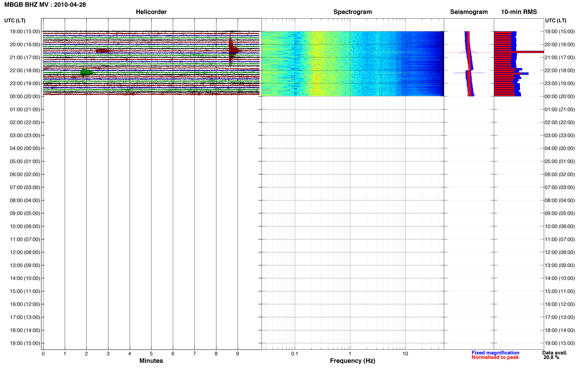The height and width of the screenshot is (368, 588).
Task: Click the right 18:00 (14:00) time label
Action: (x=560, y=330)
